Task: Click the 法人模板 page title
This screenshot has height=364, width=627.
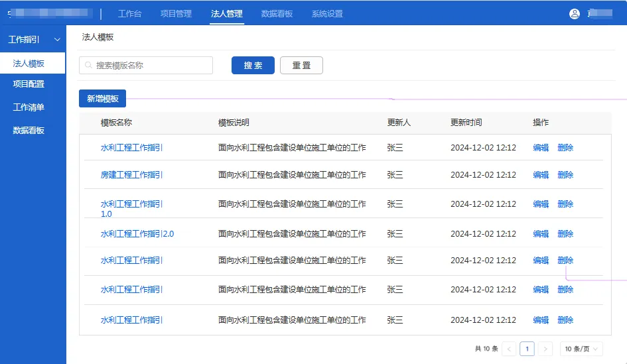Action: point(98,37)
